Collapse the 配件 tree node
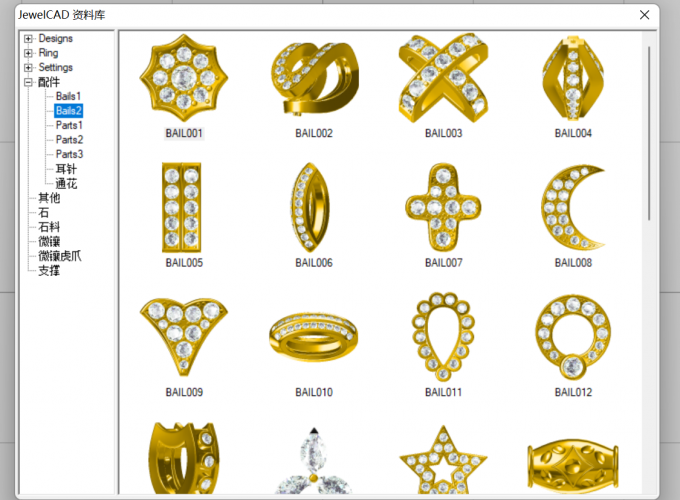This screenshot has height=500, width=680. point(29,82)
